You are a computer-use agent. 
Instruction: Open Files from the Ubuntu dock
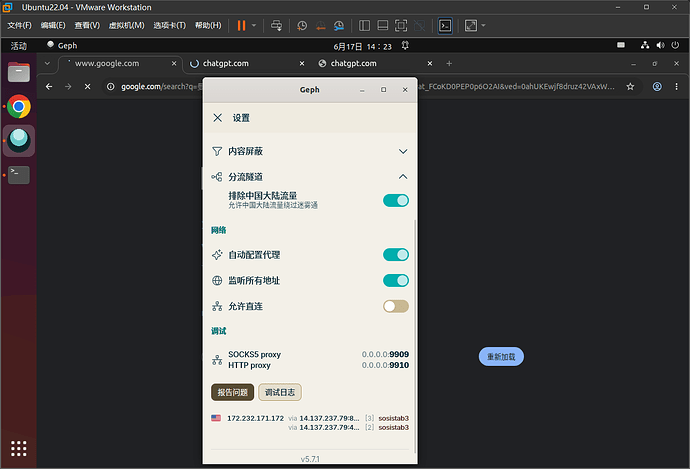pos(19,72)
